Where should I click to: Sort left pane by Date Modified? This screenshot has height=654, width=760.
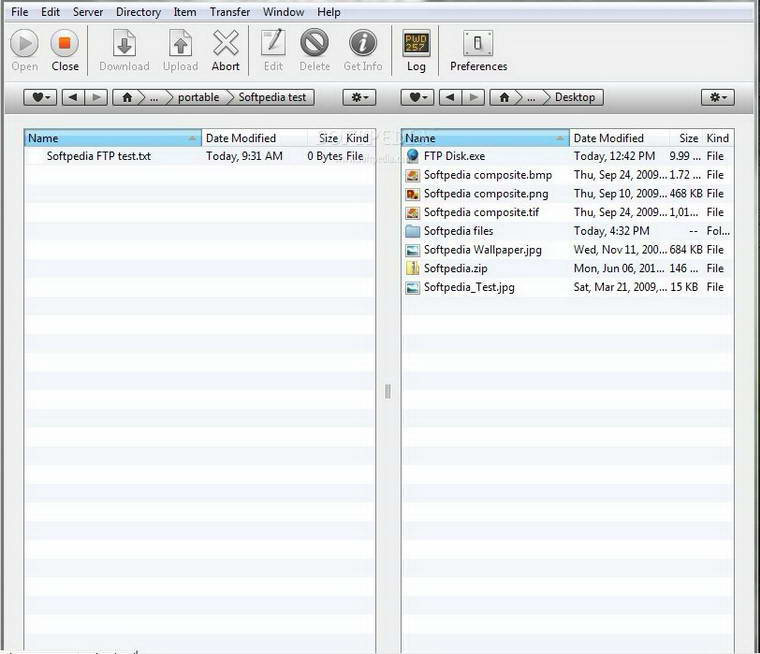[x=254, y=138]
